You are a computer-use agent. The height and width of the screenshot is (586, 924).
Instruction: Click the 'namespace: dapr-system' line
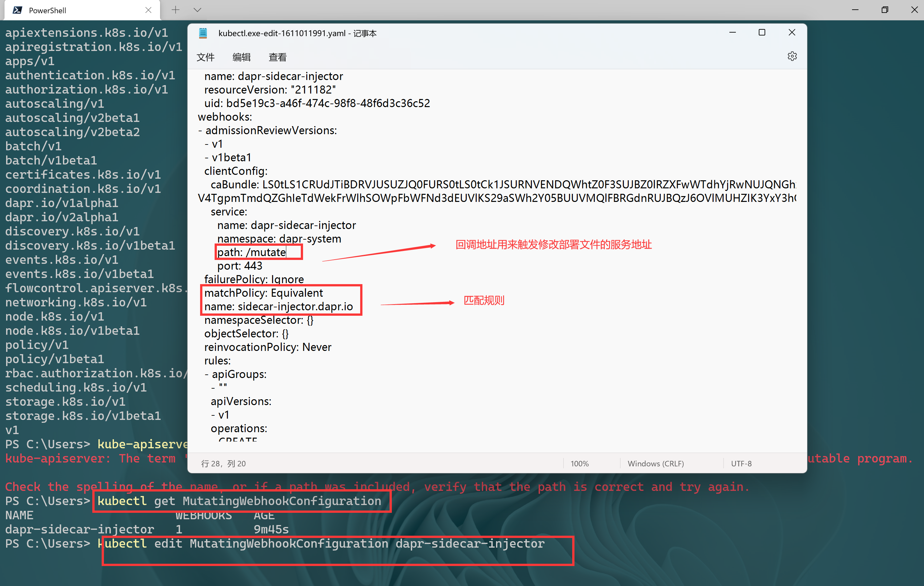coord(279,239)
